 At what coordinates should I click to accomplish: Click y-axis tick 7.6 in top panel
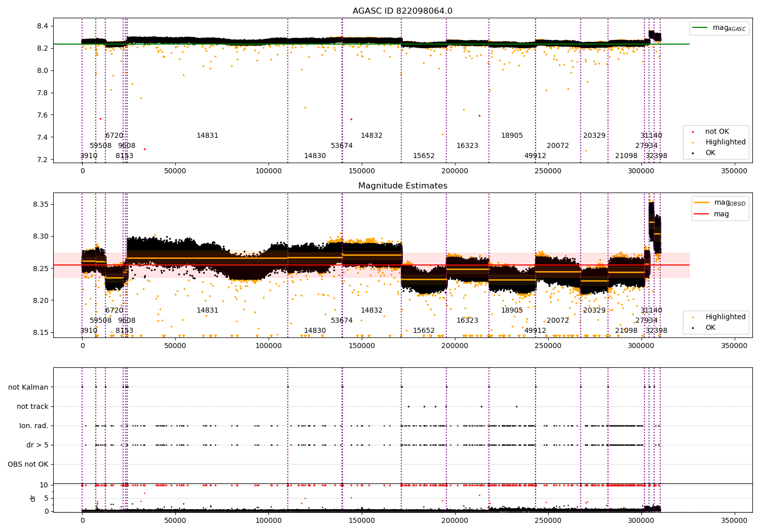tap(43, 115)
